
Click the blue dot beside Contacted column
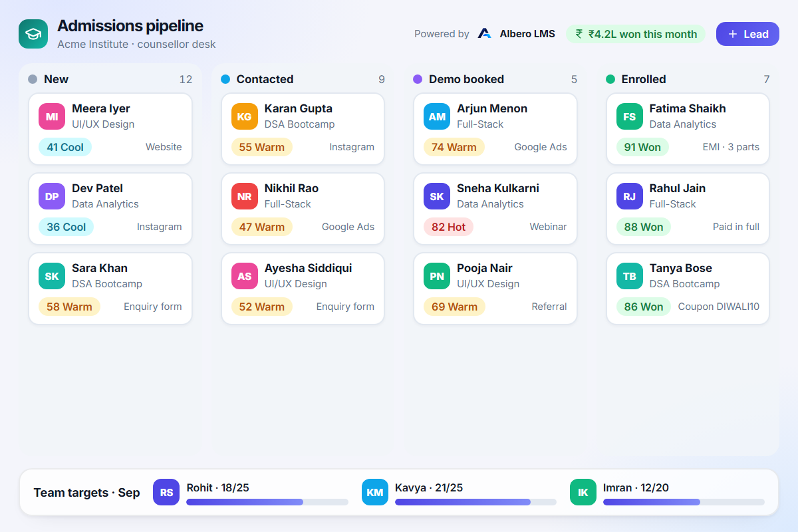pyautogui.click(x=225, y=79)
